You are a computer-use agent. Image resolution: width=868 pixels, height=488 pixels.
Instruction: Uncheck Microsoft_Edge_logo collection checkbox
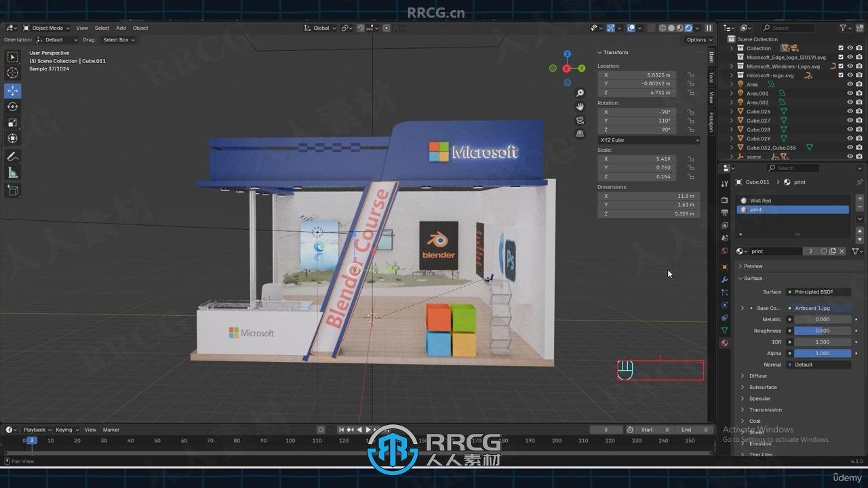coord(841,57)
